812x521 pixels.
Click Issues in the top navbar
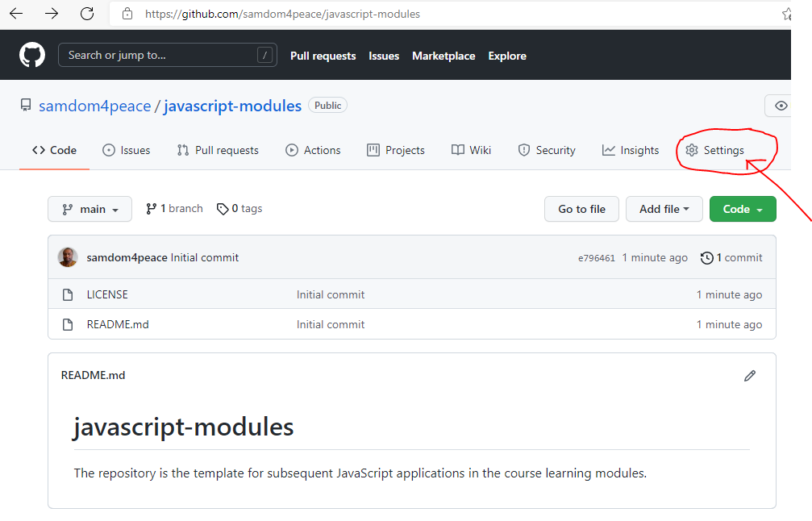point(384,56)
